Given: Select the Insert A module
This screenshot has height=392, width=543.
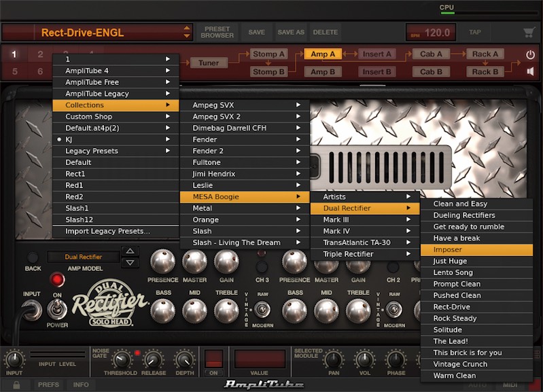Looking at the screenshot, I should (376, 54).
